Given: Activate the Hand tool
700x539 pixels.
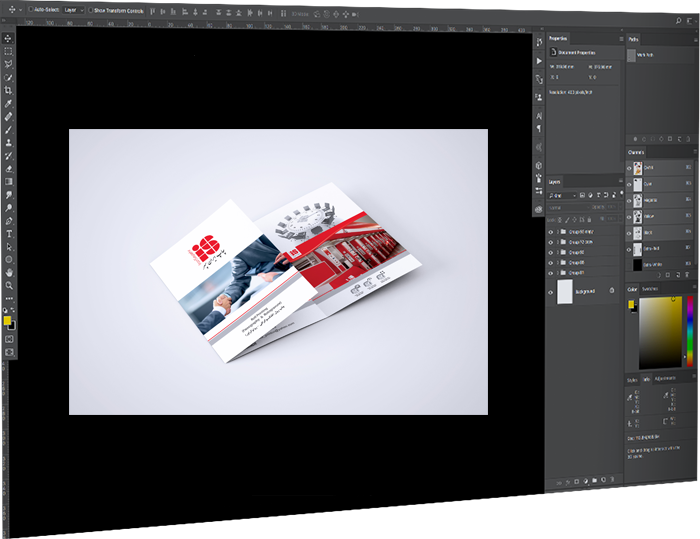Looking at the screenshot, I should (x=9, y=272).
